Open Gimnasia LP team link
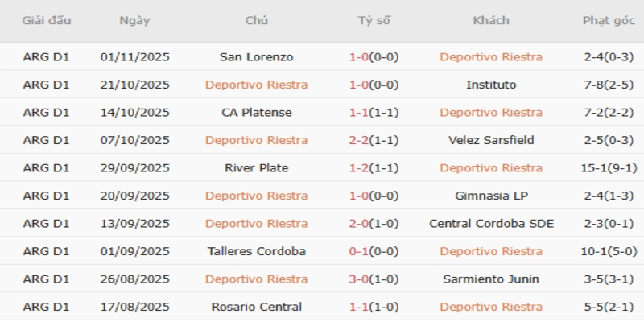Screen dimensions: 644x322 point(491,196)
